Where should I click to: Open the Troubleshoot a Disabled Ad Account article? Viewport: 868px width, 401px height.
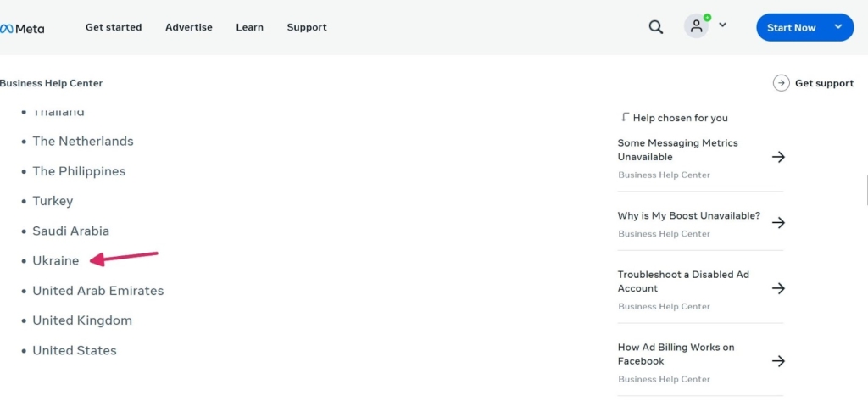click(x=683, y=281)
